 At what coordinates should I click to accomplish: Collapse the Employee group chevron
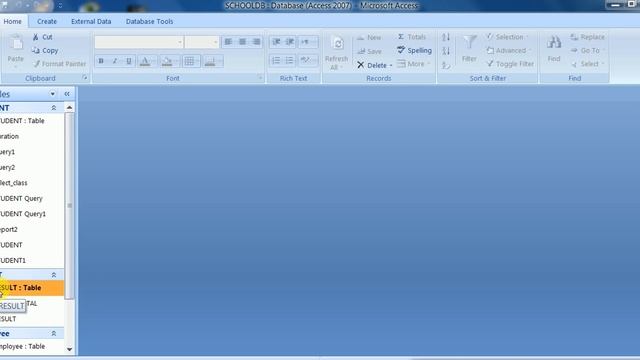pyautogui.click(x=53, y=333)
